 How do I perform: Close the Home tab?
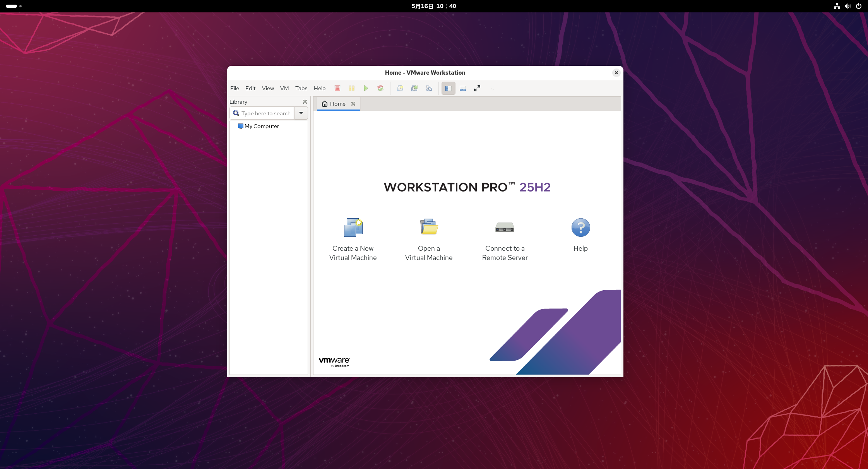click(353, 104)
